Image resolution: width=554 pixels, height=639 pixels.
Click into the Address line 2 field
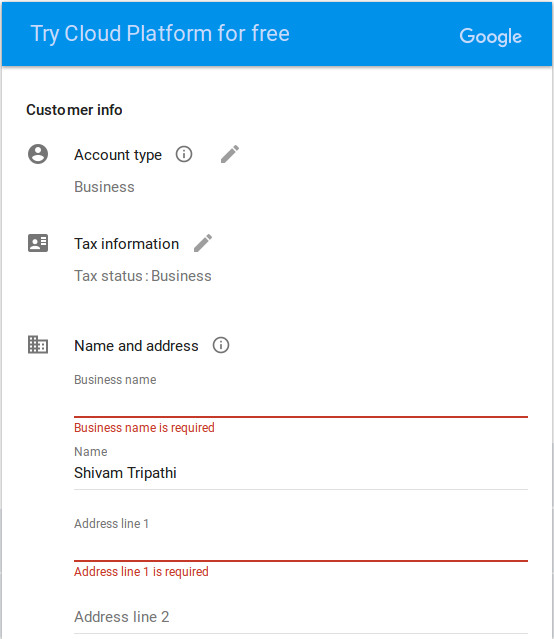[301, 617]
